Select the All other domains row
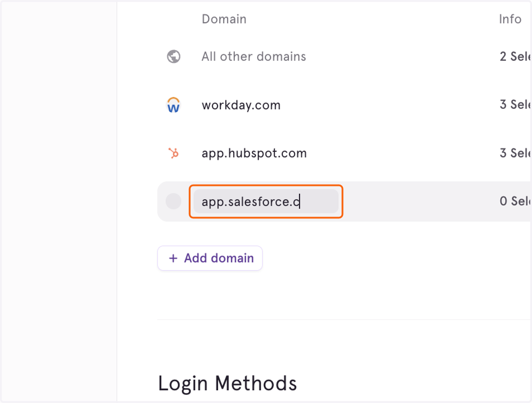The width and height of the screenshot is (532, 403). click(254, 57)
